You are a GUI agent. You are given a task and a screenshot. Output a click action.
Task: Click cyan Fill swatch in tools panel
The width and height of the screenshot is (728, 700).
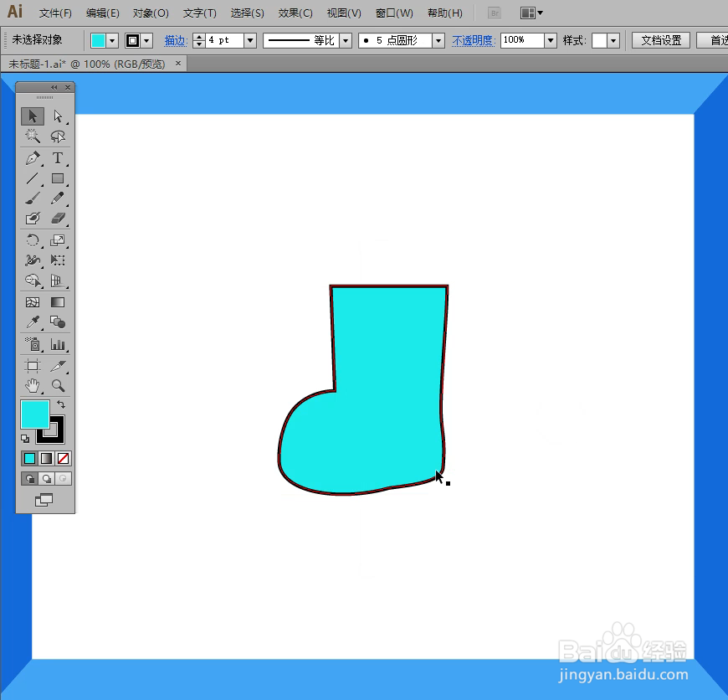tap(35, 414)
